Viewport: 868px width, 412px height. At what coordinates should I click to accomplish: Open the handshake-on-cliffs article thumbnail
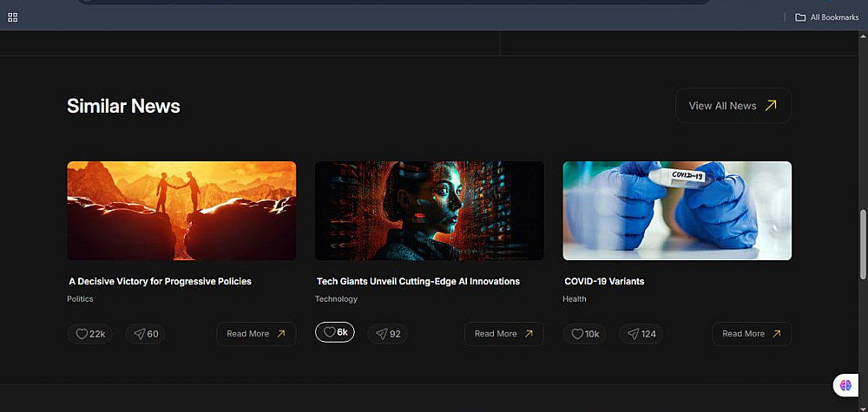point(181,211)
